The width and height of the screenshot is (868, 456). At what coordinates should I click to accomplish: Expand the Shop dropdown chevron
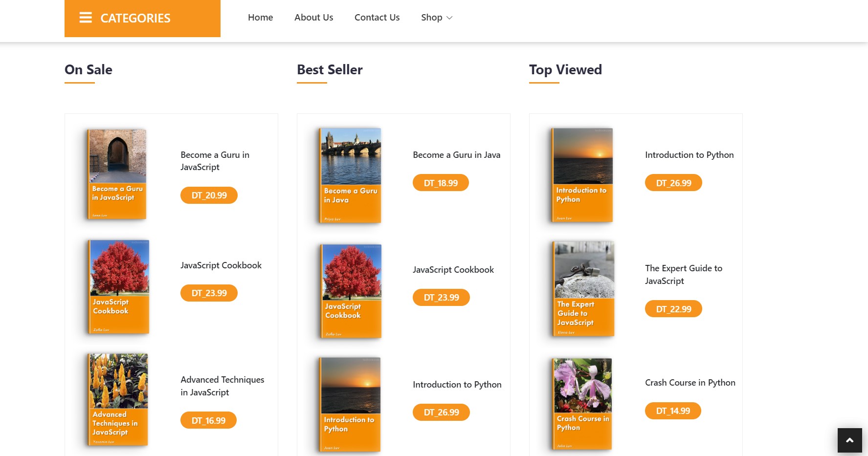click(449, 18)
